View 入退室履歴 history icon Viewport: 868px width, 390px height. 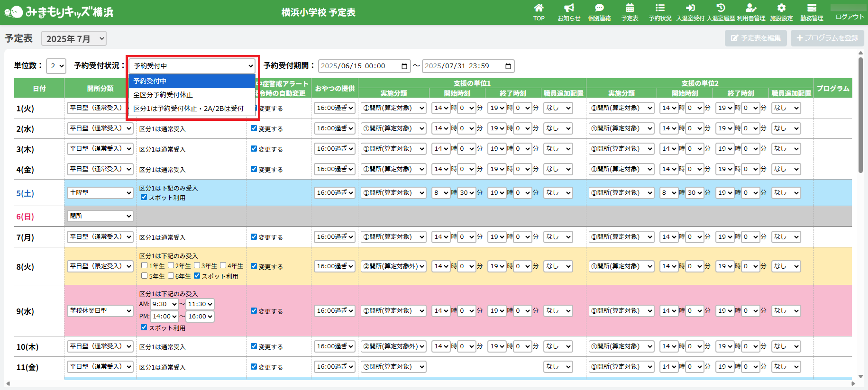point(721,8)
